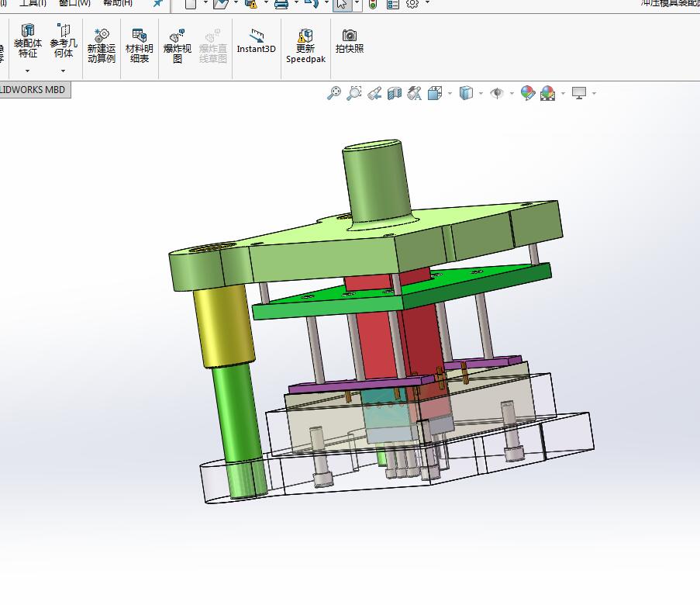Click 新建运动算例 (New Motion Study)
The height and width of the screenshot is (605, 700).
coord(102,46)
